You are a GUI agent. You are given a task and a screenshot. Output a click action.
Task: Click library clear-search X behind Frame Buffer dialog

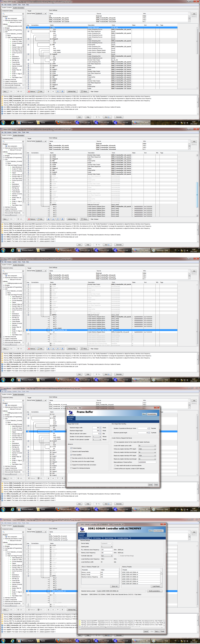[x=23, y=400]
